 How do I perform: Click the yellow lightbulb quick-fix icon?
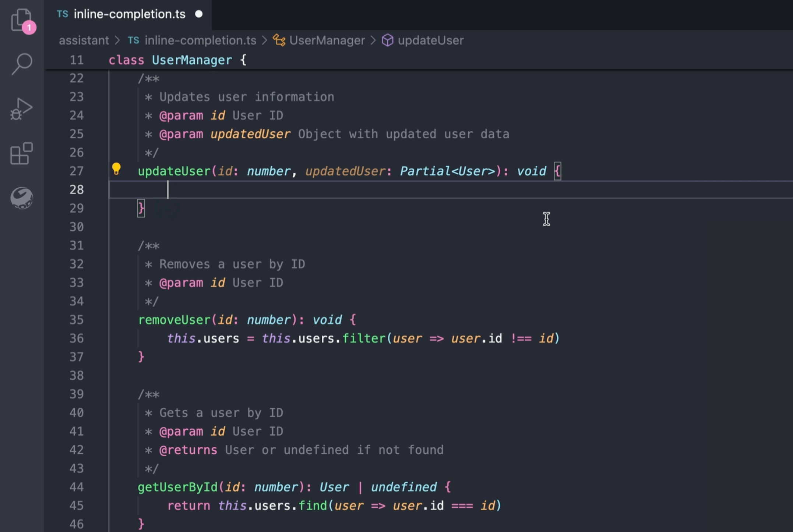coord(116,169)
